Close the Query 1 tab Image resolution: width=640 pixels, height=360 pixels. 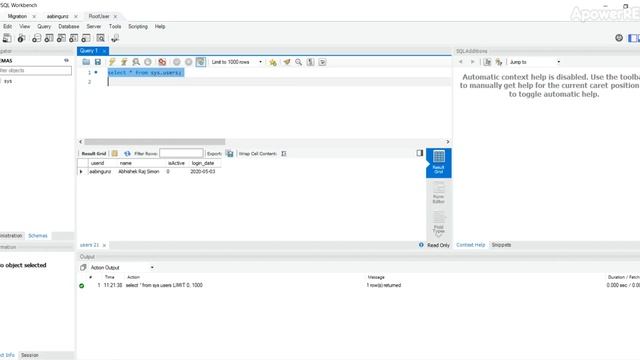104,51
